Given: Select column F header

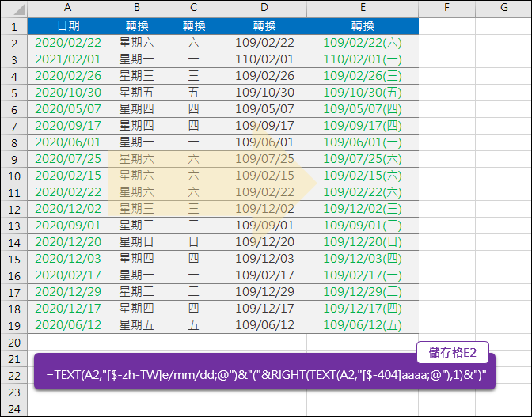Looking at the screenshot, I should click(446, 8).
